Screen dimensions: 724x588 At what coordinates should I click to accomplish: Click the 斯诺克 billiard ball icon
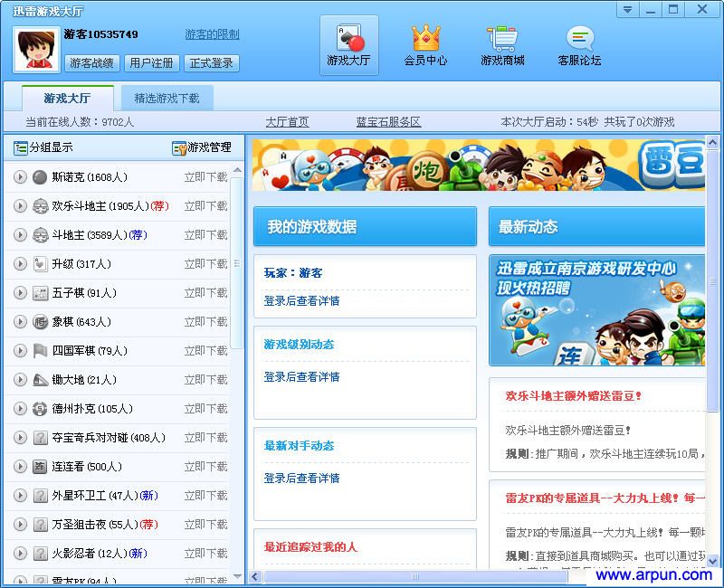coord(40,177)
